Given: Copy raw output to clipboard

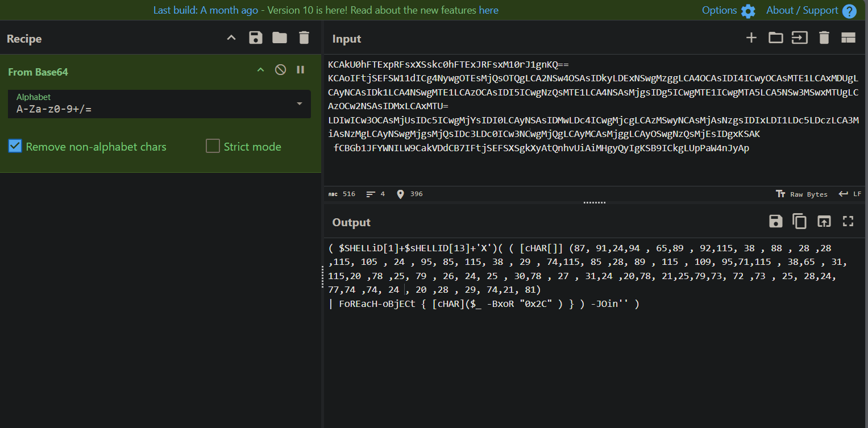Looking at the screenshot, I should [x=800, y=222].
